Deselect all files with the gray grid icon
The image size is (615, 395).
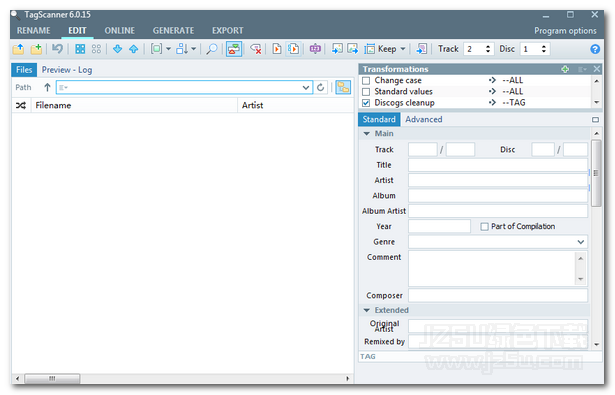[x=96, y=49]
